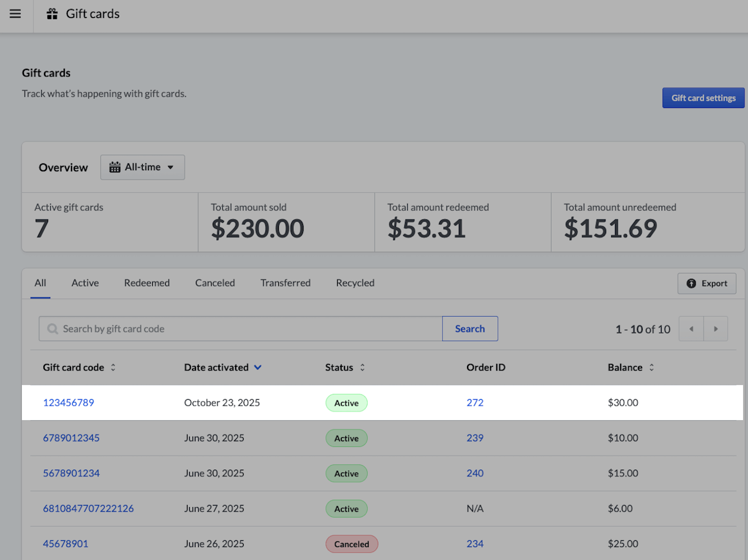748x560 pixels.
Task: Sort by Gift card code column
Action: pos(113,367)
